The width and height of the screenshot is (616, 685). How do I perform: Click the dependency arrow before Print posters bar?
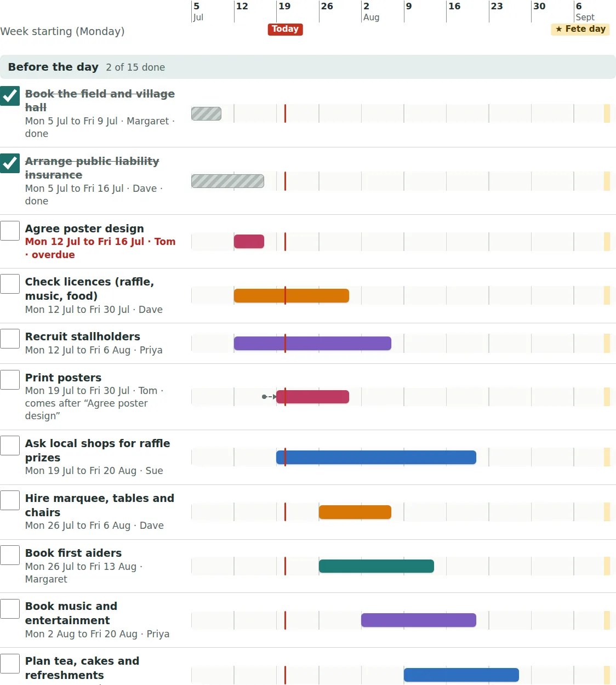(269, 396)
